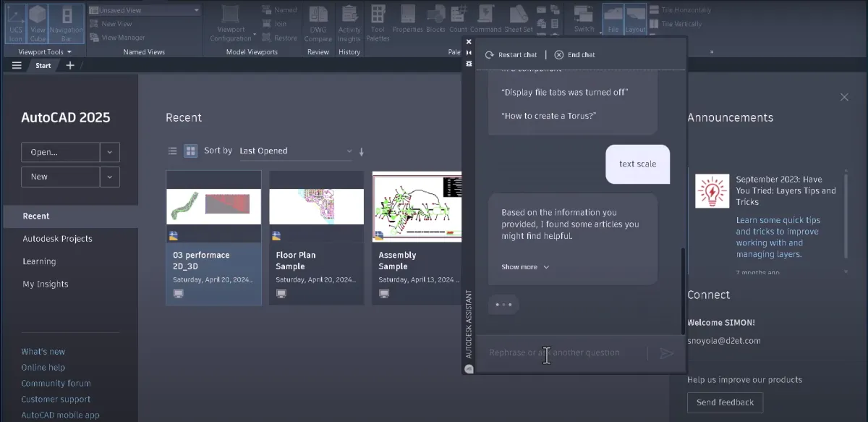The height and width of the screenshot is (422, 868).
Task: Open the hamburger menu beside Start tab
Action: click(17, 65)
